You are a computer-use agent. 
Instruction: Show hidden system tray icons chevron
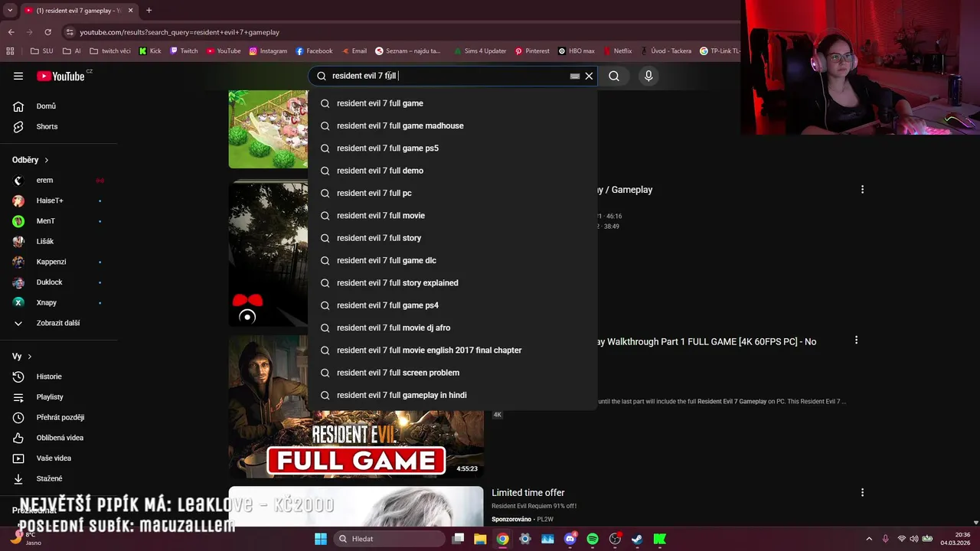point(868,539)
